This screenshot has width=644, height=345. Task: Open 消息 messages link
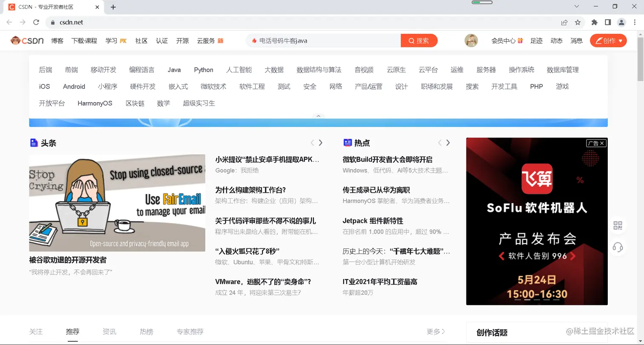[x=577, y=41]
